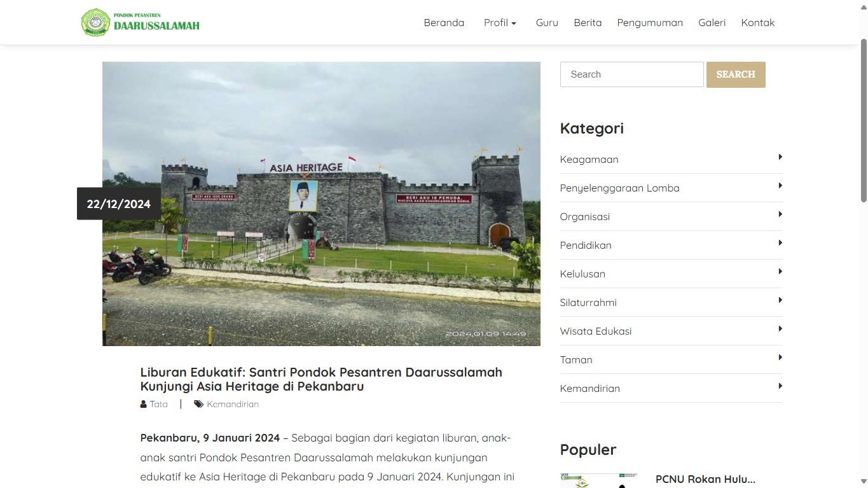Click the Kemandirian tag link
Viewport: 868px width, 488px height.
(232, 403)
